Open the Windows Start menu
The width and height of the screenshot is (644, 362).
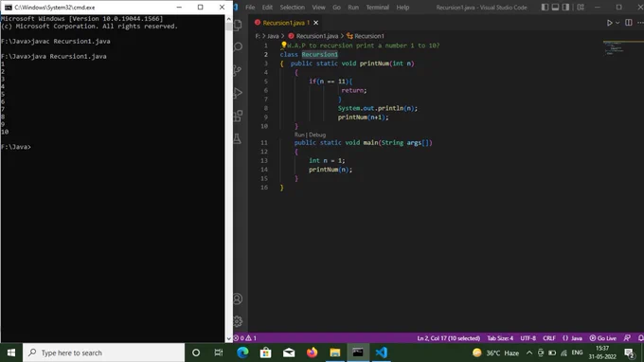click(11, 353)
